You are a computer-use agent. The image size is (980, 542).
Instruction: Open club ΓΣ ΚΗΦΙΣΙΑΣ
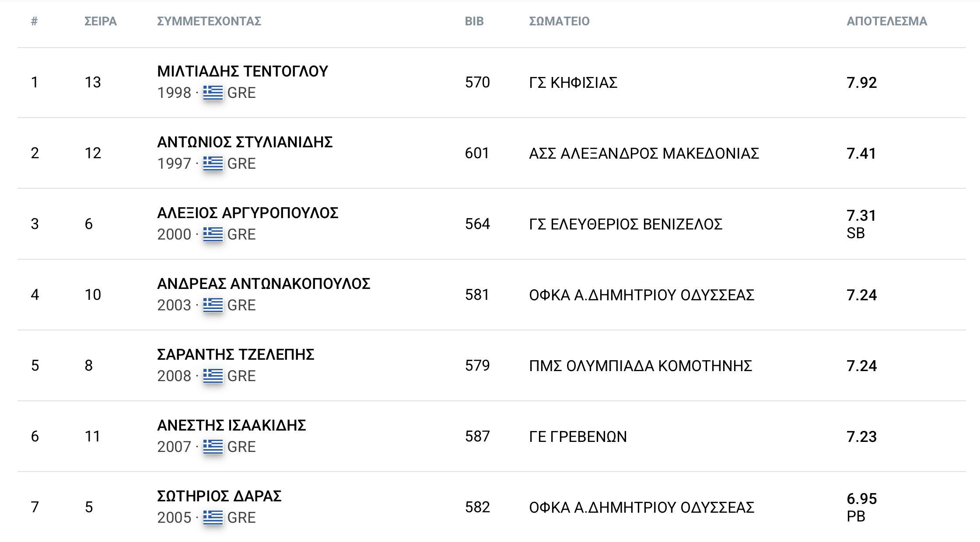point(573,83)
